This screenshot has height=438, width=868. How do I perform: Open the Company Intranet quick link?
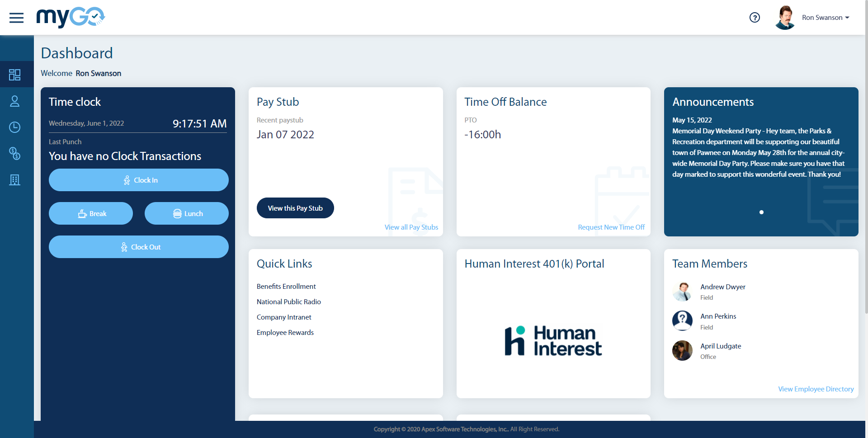(283, 317)
